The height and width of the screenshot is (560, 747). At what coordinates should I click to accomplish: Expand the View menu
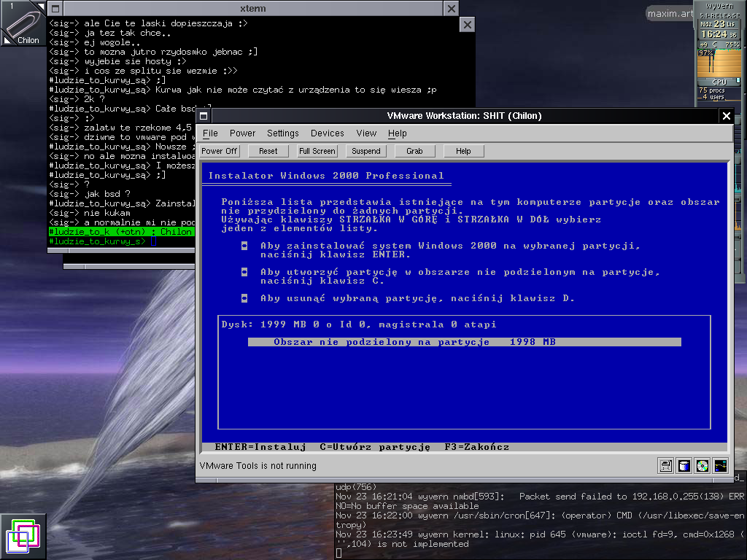point(366,133)
